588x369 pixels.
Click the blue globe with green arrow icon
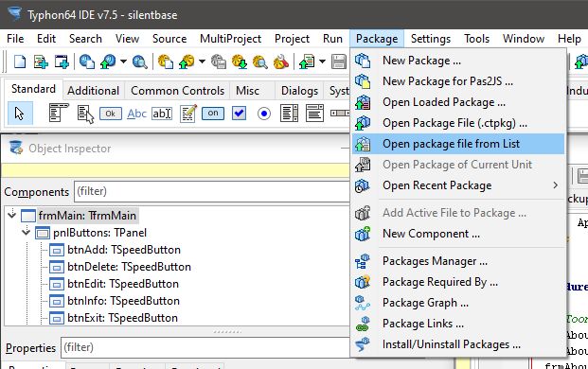108,61
